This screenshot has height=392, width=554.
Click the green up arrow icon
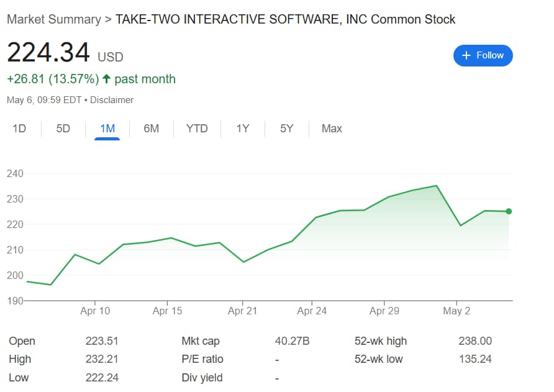[x=106, y=78]
